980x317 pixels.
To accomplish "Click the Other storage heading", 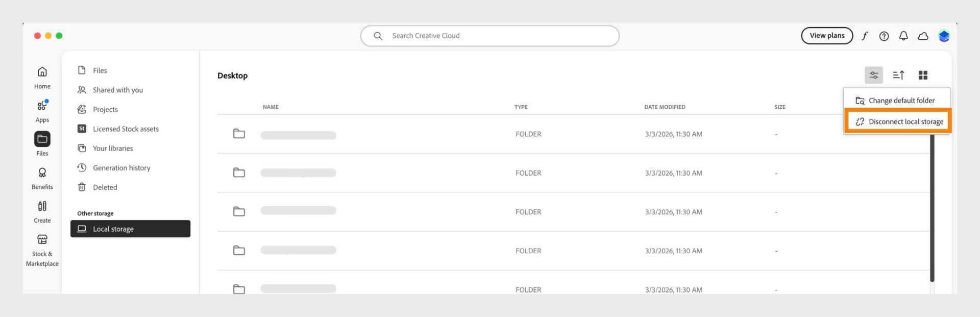I will point(95,213).
